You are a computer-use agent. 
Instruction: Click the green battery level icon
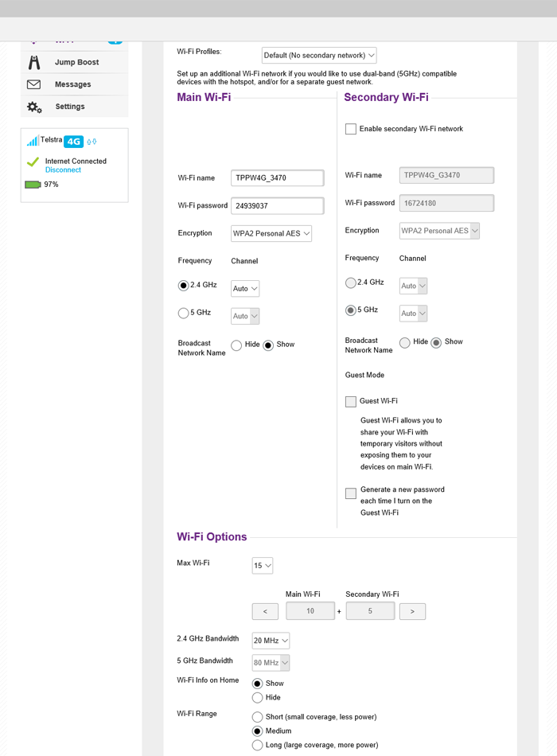tap(33, 185)
